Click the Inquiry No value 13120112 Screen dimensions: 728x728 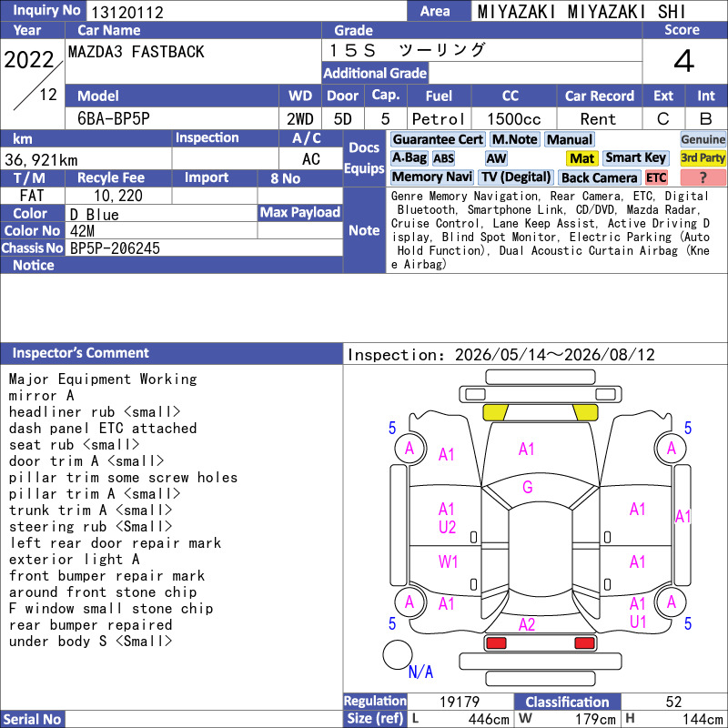[127, 12]
